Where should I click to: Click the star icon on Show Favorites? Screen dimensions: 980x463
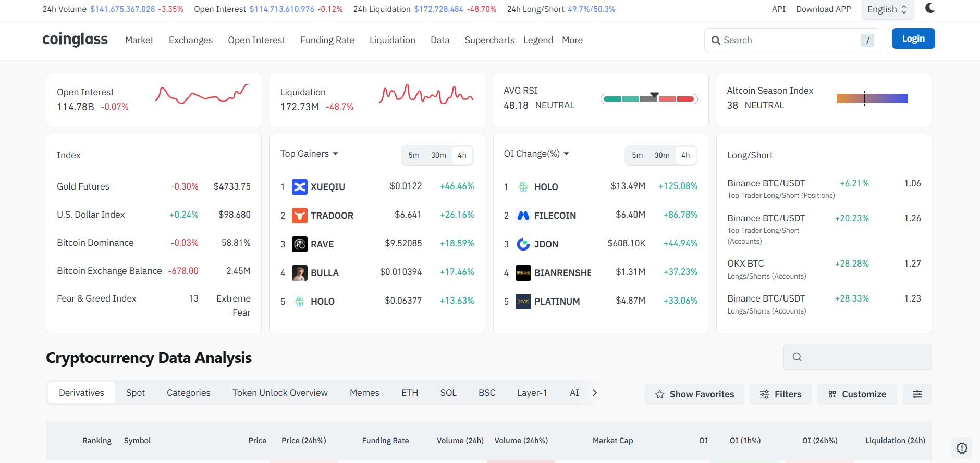coord(660,394)
